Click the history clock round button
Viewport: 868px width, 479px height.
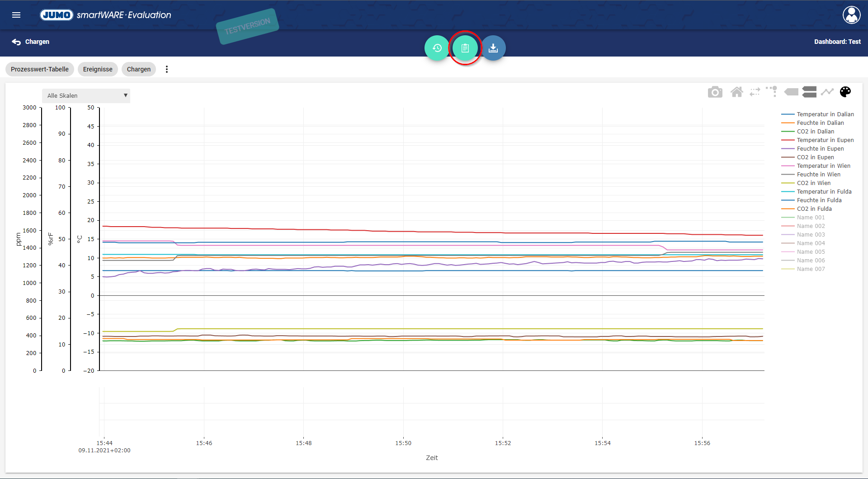click(437, 48)
